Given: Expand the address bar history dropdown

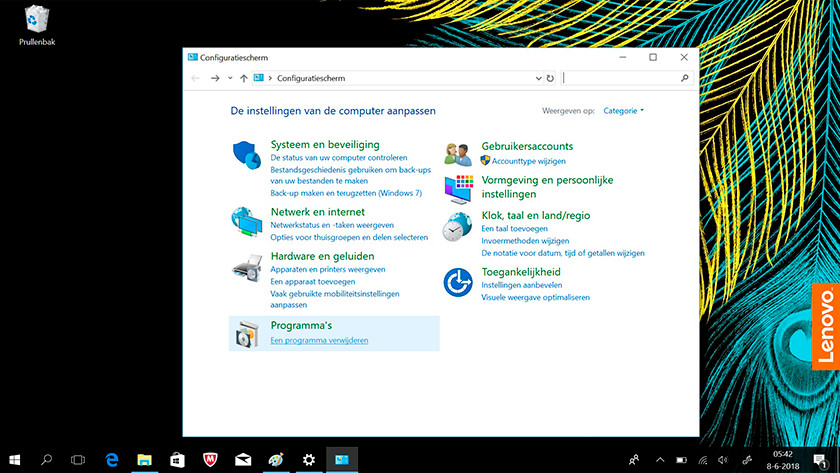Looking at the screenshot, I should 538,78.
